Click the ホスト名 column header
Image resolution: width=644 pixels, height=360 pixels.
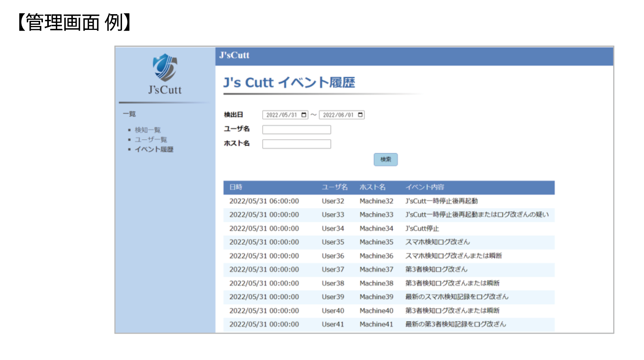coord(372,187)
